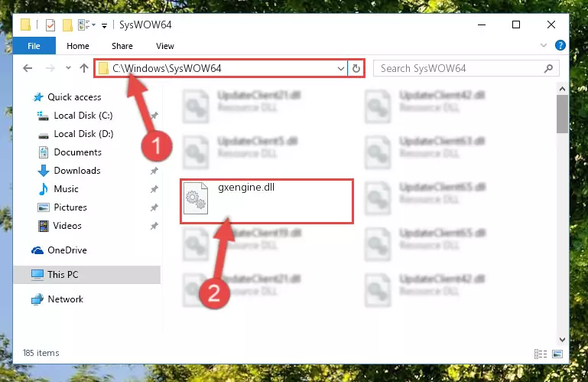
Task: Click the Properties quick access toolbar icon
Action: (50, 25)
